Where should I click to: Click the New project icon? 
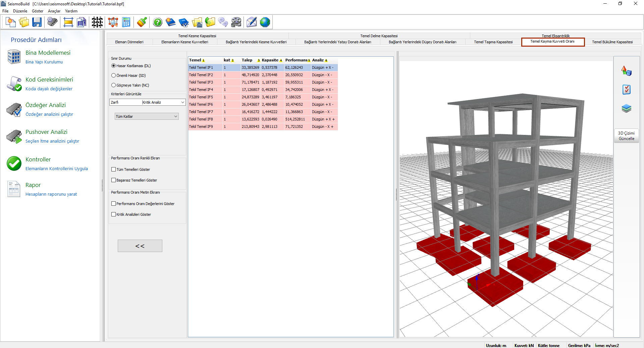(x=11, y=22)
